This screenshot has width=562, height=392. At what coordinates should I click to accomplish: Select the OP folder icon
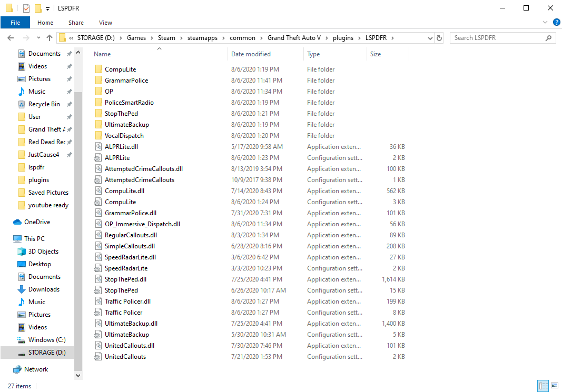point(98,91)
